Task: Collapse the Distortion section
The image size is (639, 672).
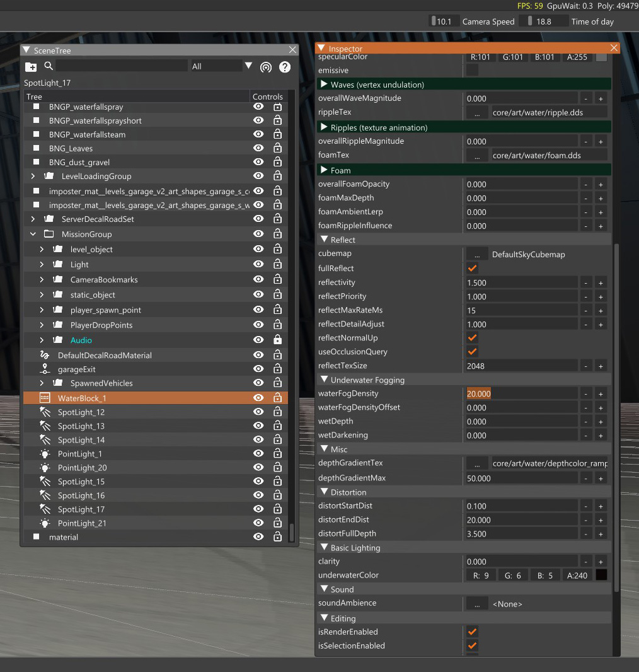Action: point(324,492)
